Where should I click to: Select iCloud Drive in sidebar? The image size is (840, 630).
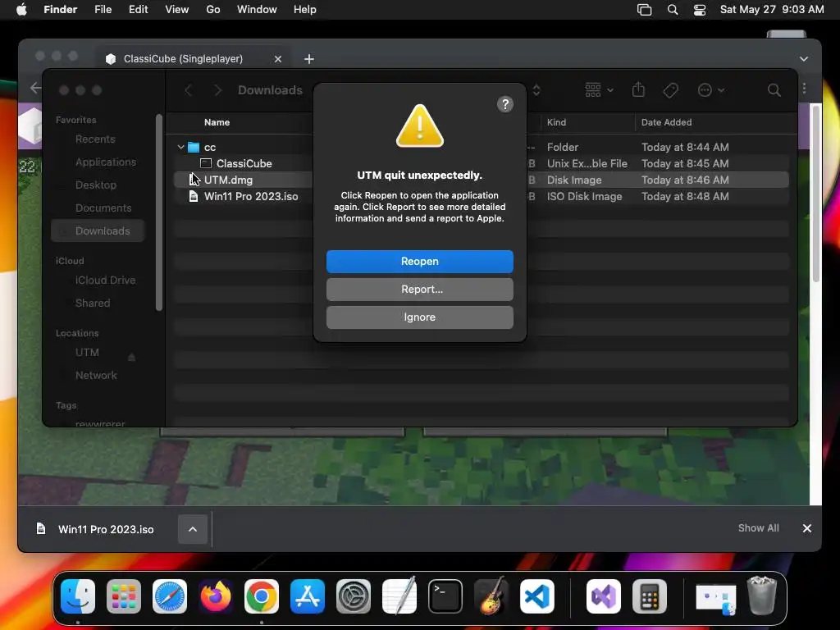pyautogui.click(x=105, y=281)
